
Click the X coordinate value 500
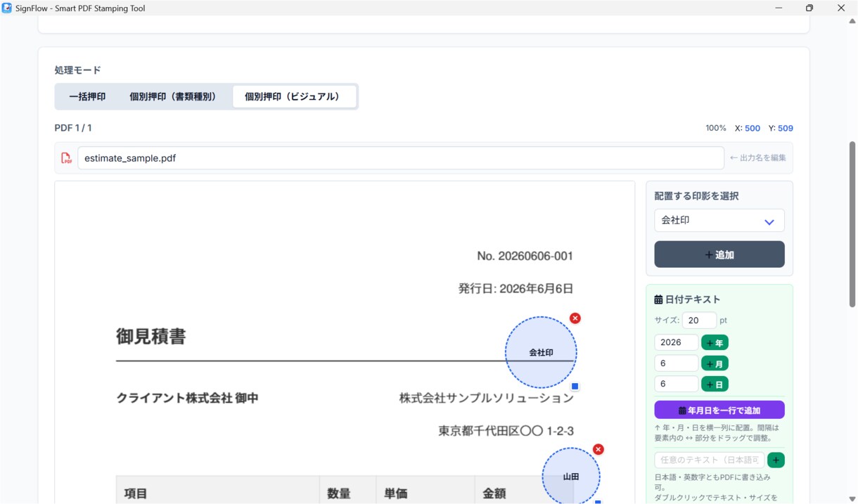753,128
